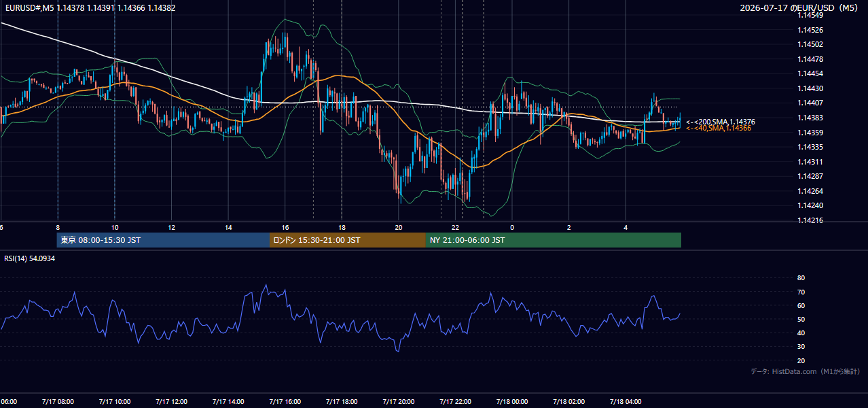Click RSI scale value 50
868x408 pixels.
801,319
